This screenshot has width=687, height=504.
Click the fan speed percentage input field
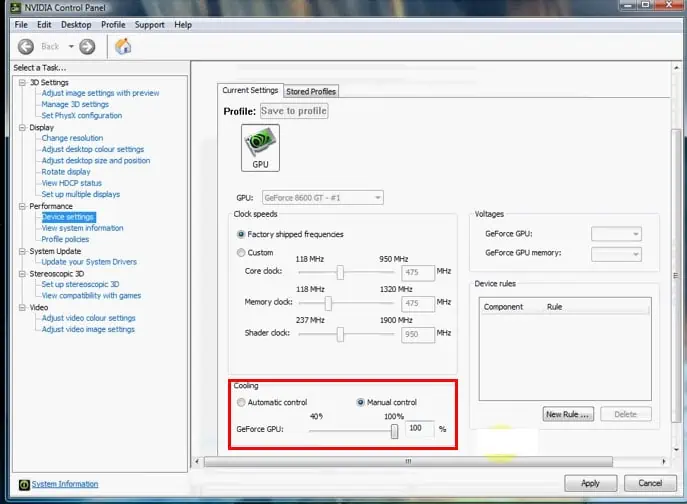tap(418, 429)
